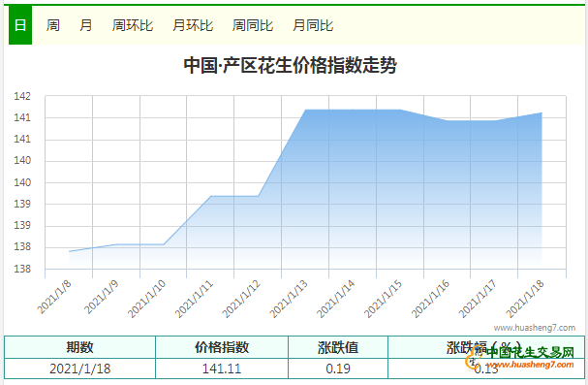The height and width of the screenshot is (385, 588).
Task: Click the 2021/1/18 table date cell
Action: point(79,369)
